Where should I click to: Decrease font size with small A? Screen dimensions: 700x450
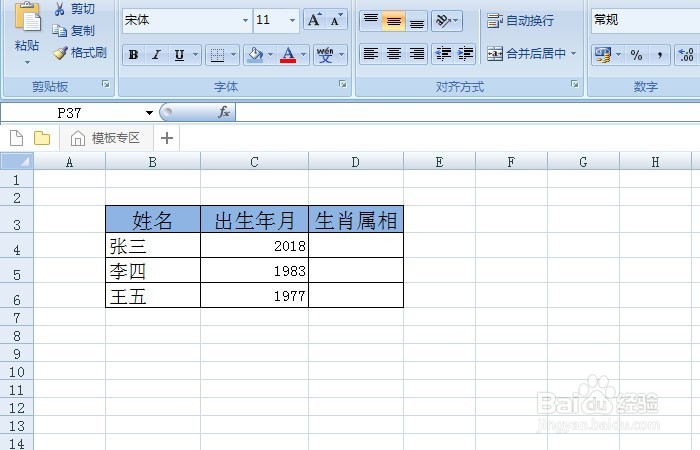(x=336, y=20)
